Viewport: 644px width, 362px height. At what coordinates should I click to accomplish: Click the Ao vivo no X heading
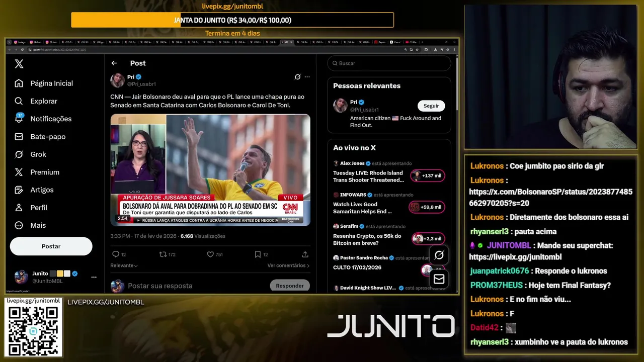(x=354, y=148)
